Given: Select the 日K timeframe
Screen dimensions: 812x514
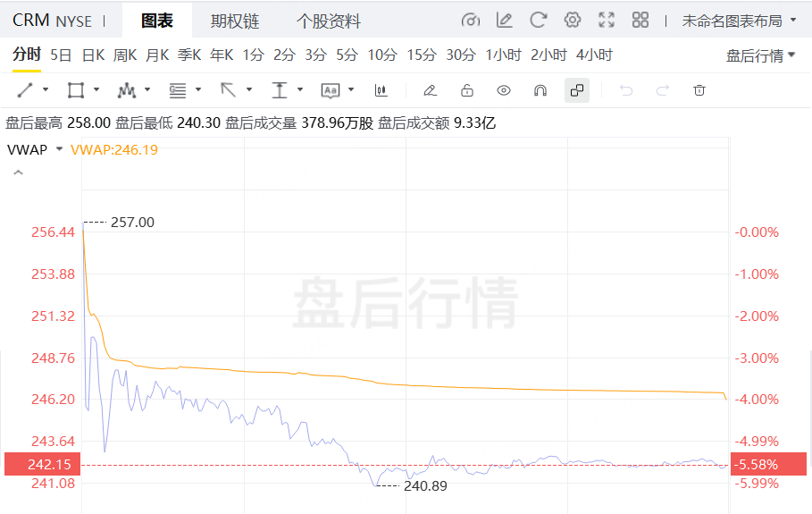Looking at the screenshot, I should (93, 55).
